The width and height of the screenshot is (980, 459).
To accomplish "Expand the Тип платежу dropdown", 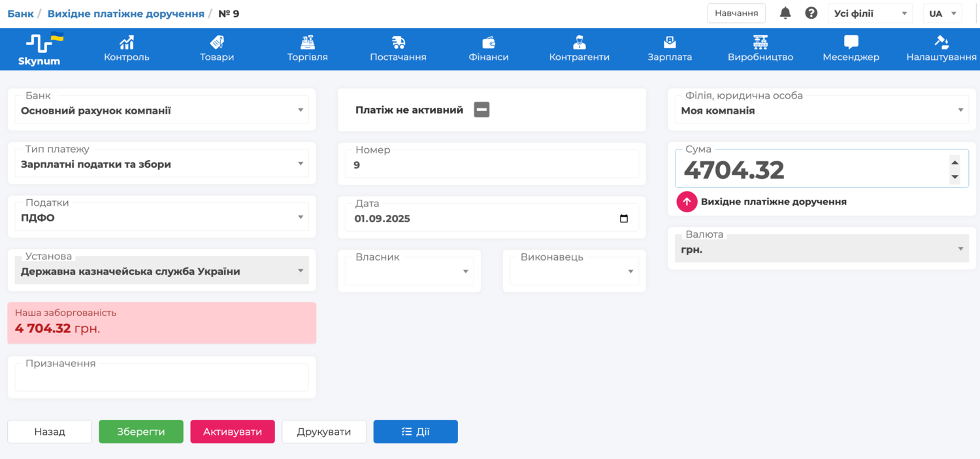I will [301, 164].
